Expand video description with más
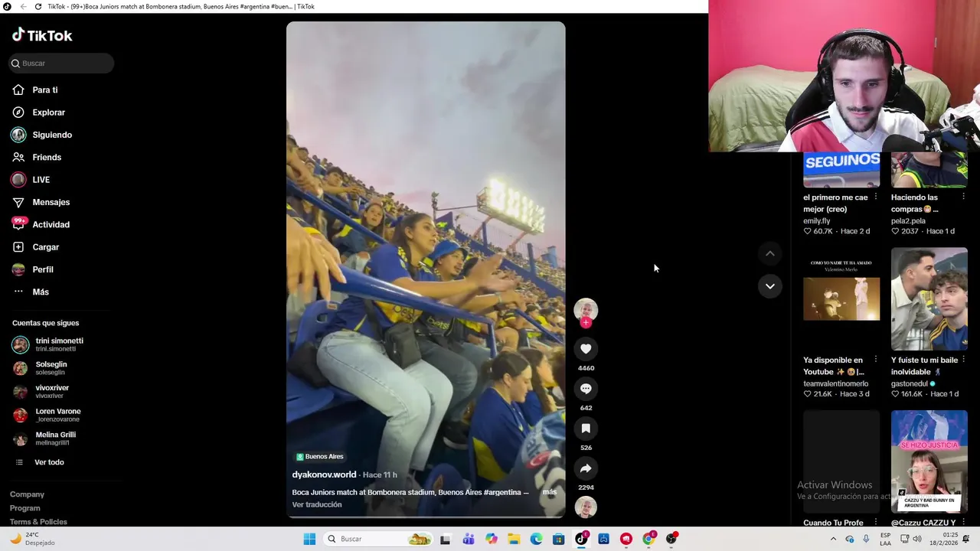 tap(550, 492)
